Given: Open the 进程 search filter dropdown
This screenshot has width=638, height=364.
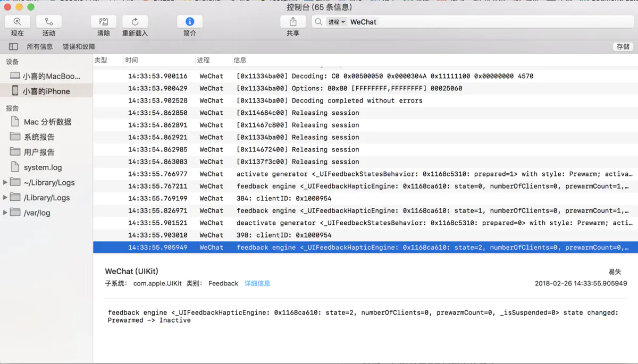Looking at the screenshot, I should pyautogui.click(x=337, y=22).
